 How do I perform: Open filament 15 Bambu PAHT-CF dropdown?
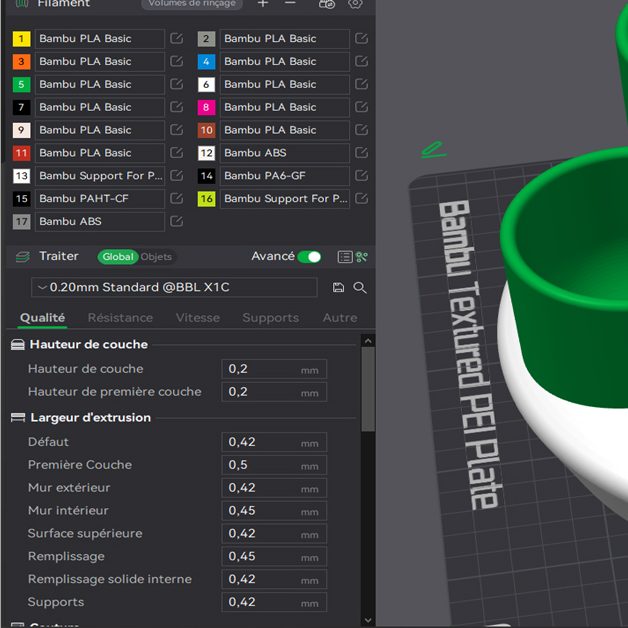tap(100, 198)
